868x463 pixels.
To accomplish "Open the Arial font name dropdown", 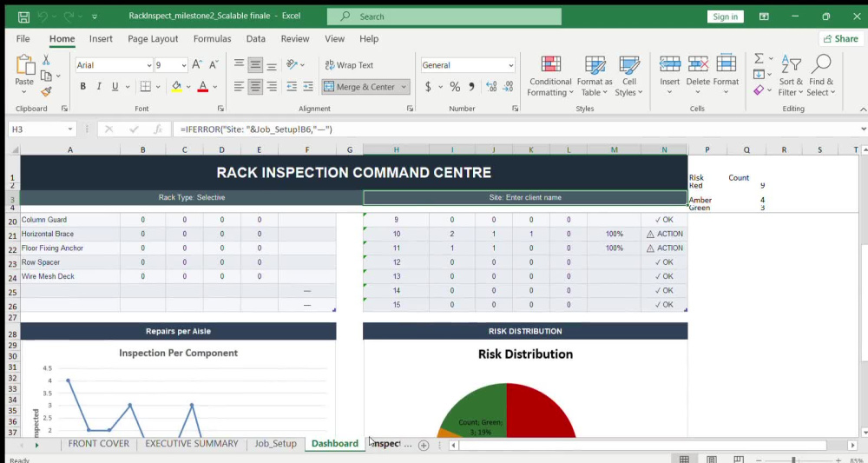I will pos(149,65).
